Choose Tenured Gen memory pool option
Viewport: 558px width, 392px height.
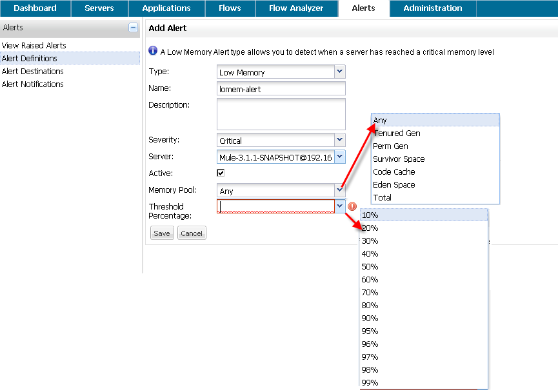pos(397,133)
